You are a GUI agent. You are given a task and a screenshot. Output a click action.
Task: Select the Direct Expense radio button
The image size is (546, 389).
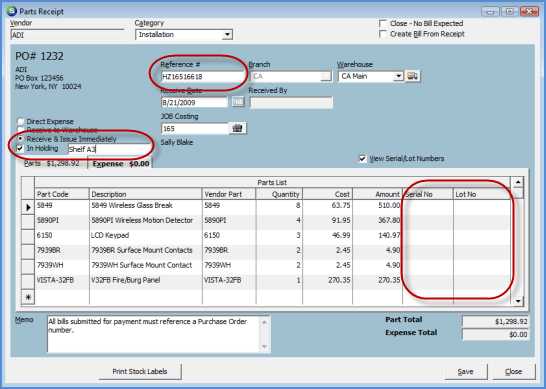point(21,121)
